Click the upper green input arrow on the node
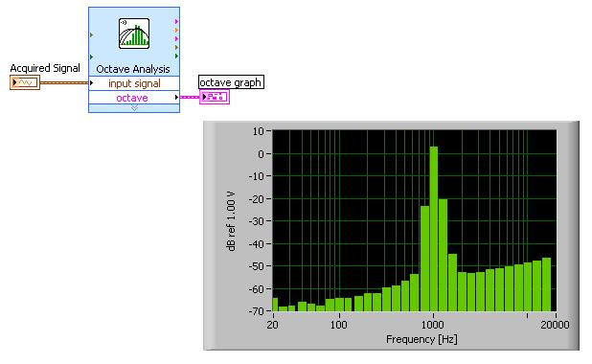This screenshot has height=364, width=592. (x=91, y=35)
